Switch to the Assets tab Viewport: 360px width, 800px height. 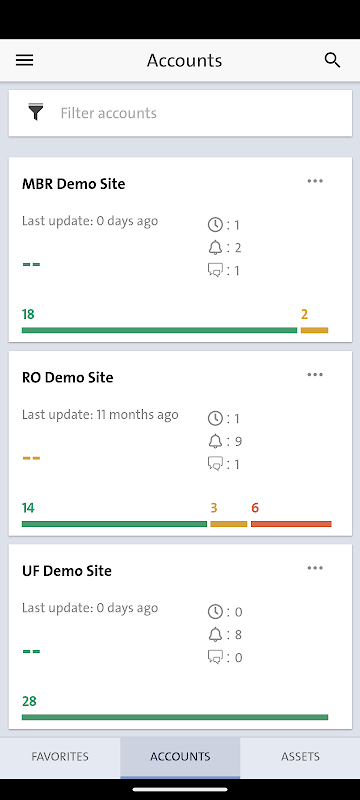click(x=300, y=757)
